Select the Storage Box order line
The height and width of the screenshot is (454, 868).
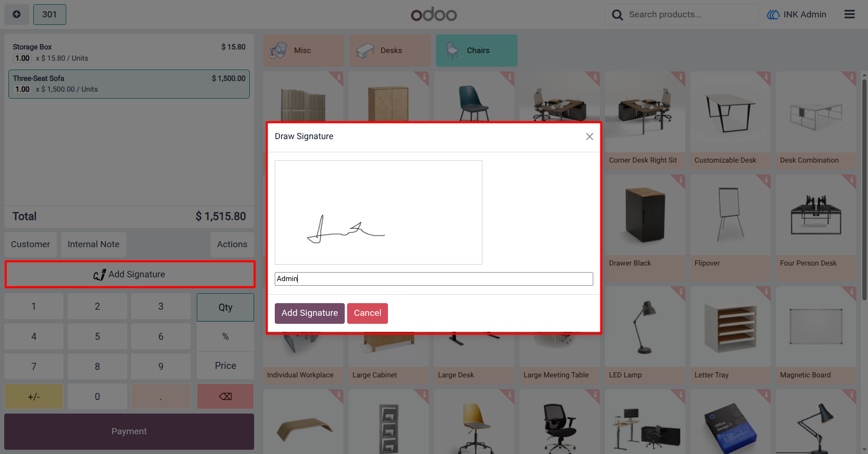(x=129, y=52)
